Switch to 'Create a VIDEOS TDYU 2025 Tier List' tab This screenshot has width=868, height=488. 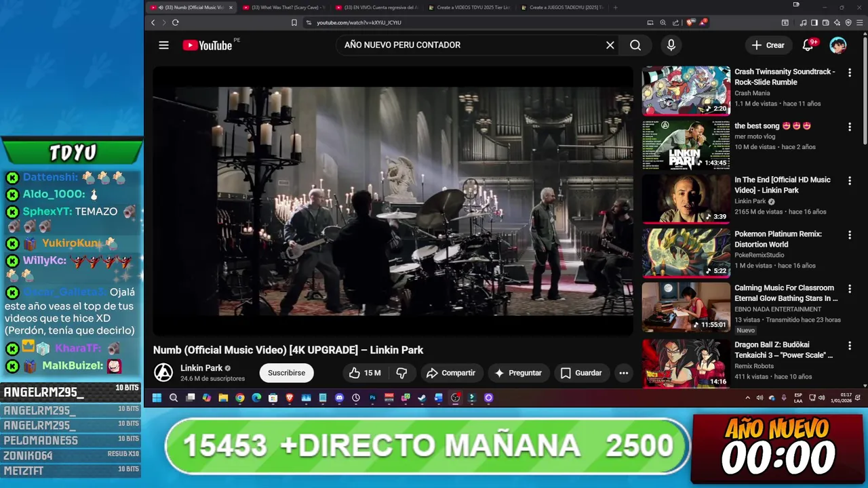469,7
